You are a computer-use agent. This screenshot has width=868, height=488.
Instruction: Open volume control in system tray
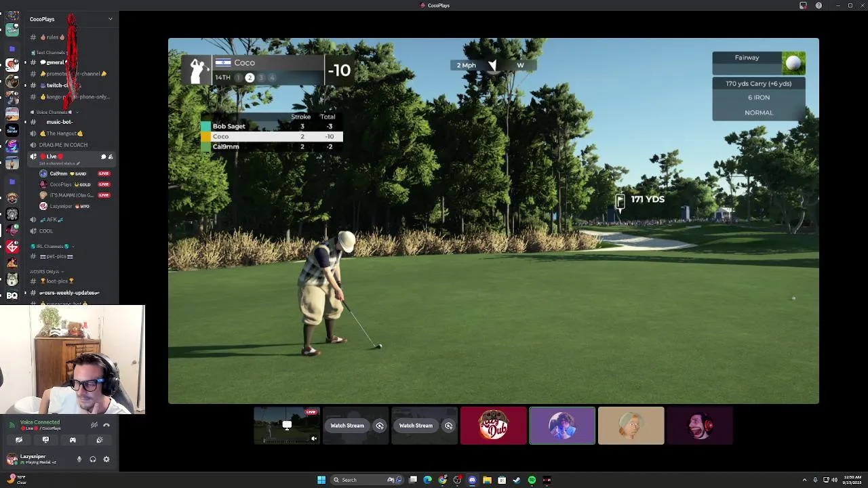834,480
